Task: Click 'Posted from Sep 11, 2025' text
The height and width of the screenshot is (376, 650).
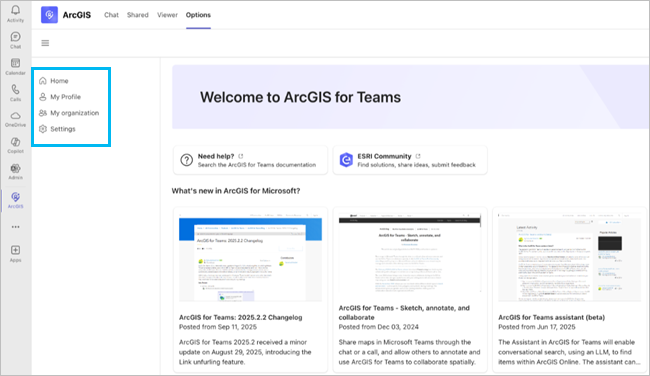Action: coord(218,327)
